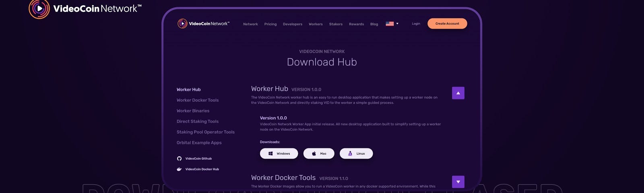This screenshot has width=644, height=193.
Task: Open the Pricing page
Action: coord(270,24)
